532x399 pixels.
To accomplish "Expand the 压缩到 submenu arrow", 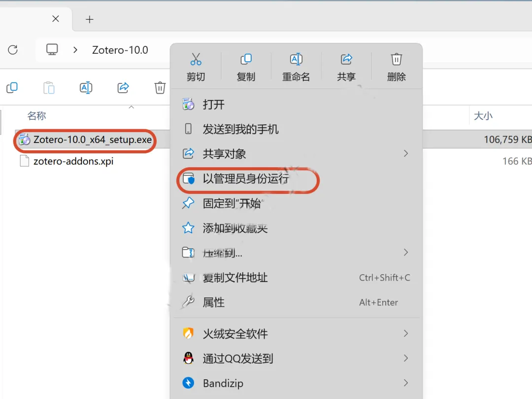I will [406, 253].
